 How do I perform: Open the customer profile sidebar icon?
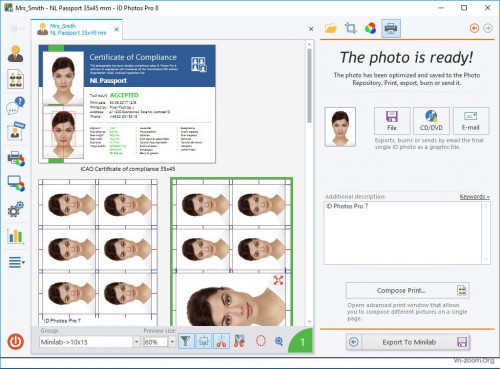click(15, 54)
